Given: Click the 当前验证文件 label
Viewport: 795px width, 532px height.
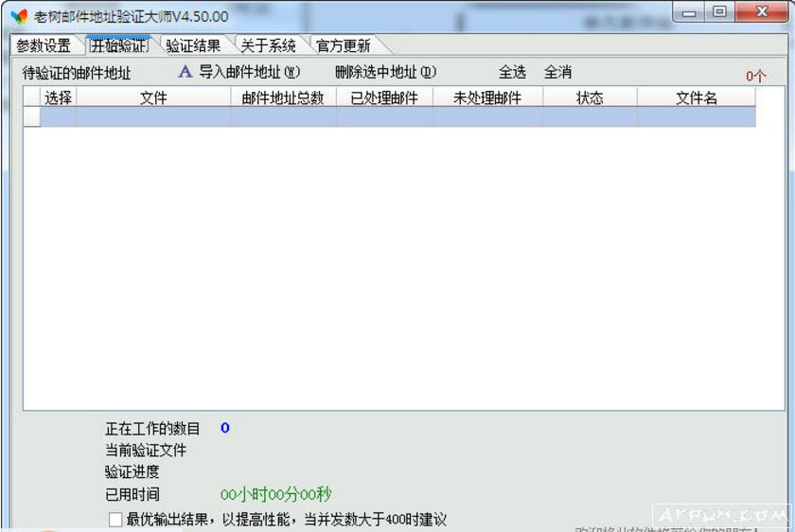Looking at the screenshot, I should [146, 450].
